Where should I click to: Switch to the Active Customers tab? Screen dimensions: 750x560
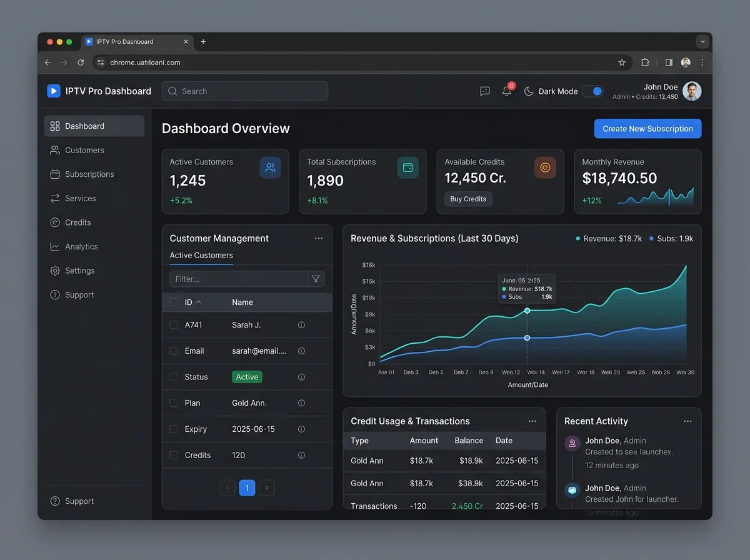(201, 256)
